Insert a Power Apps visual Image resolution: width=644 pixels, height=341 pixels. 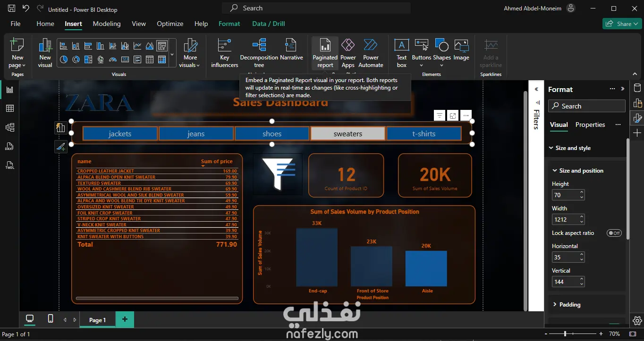tap(348, 53)
